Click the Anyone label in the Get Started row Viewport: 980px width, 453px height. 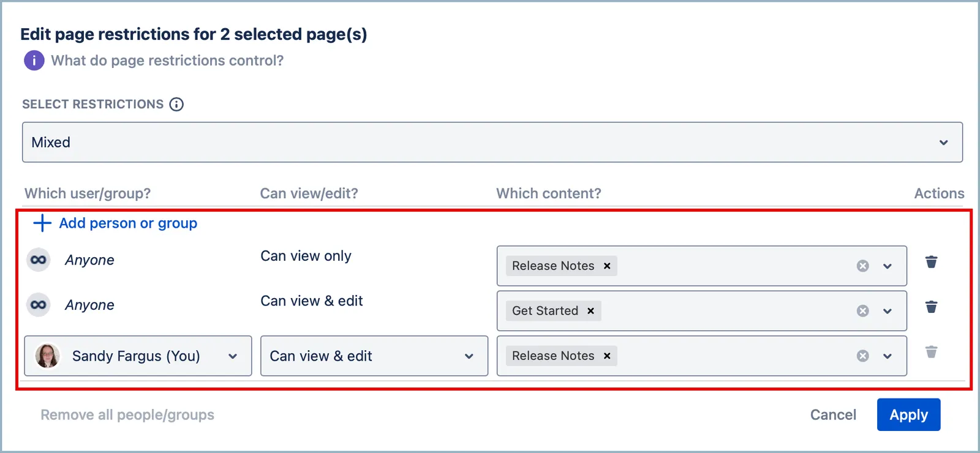(89, 305)
